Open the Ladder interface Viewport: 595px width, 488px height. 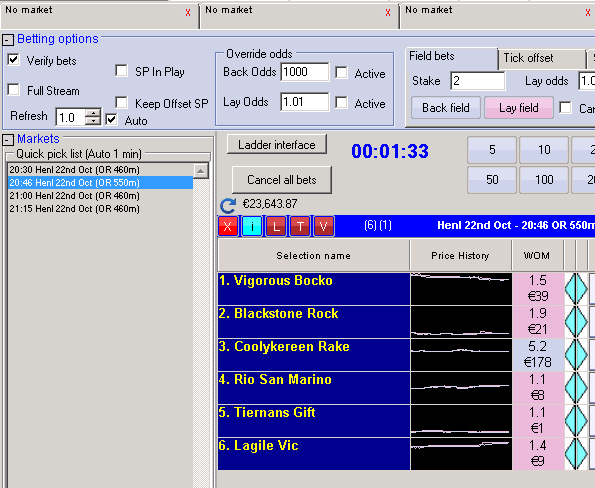coord(277,145)
